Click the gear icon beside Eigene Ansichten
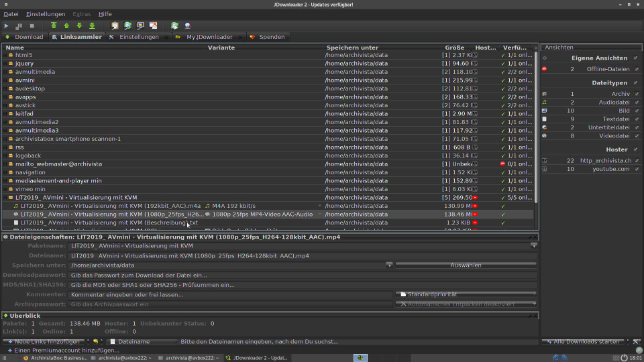644x362 pixels. click(545, 58)
